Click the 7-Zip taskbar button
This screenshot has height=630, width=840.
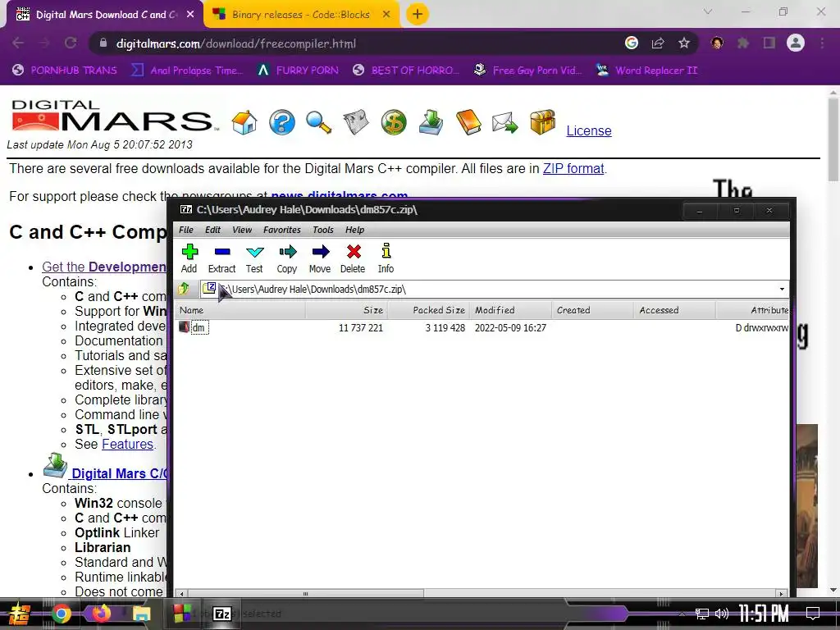click(x=222, y=614)
